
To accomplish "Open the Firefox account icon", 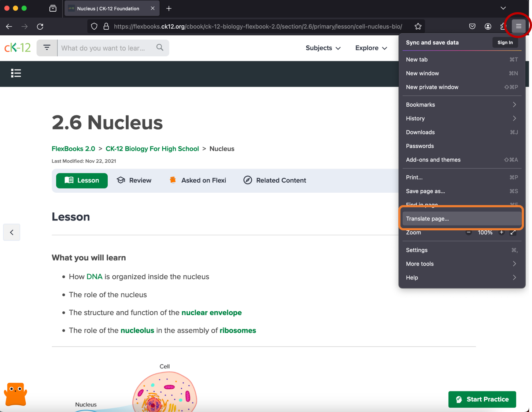I will click(488, 26).
